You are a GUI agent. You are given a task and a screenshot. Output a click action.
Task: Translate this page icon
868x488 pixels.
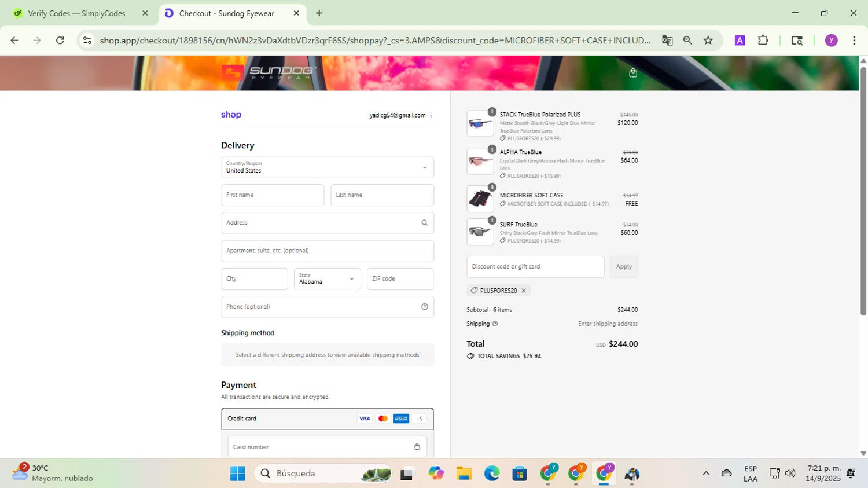coord(667,41)
